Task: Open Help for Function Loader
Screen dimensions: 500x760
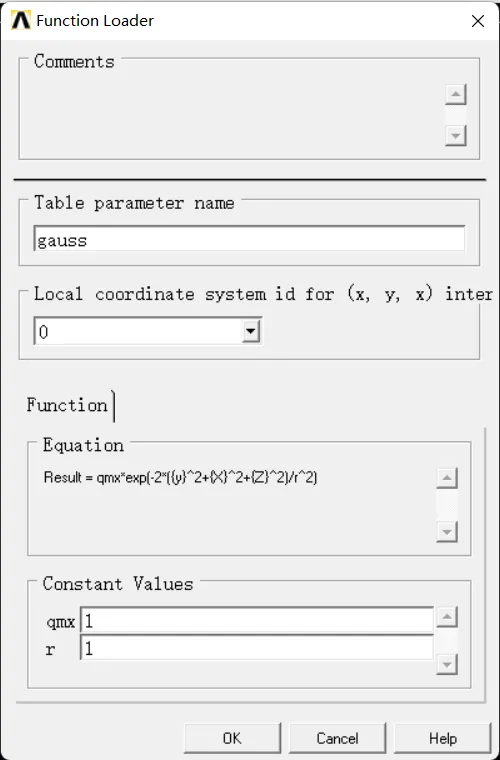Action: point(442,738)
